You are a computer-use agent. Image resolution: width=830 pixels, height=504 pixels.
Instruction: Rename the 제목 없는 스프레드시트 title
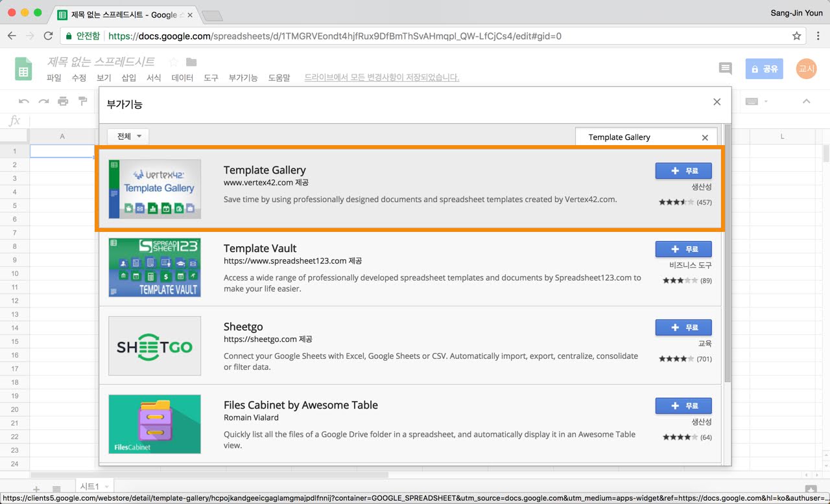pos(101,62)
